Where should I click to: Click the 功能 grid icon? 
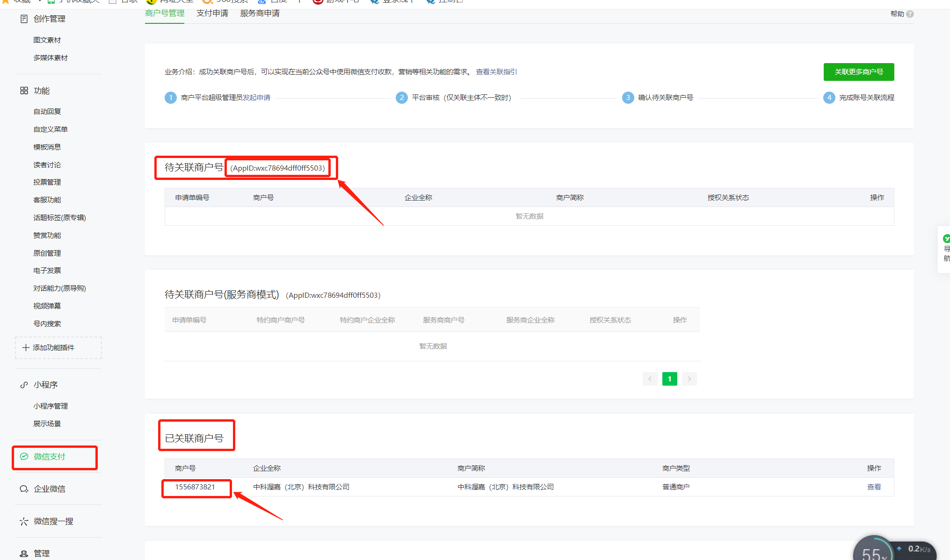24,91
